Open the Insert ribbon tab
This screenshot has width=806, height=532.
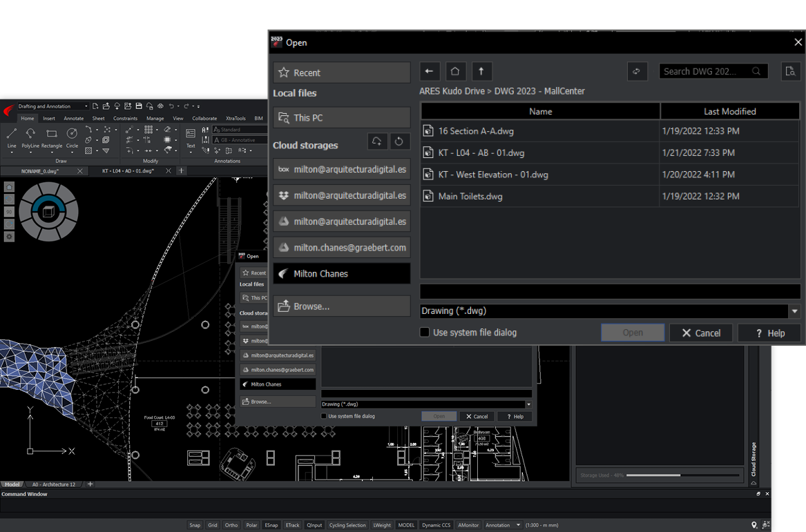point(49,118)
